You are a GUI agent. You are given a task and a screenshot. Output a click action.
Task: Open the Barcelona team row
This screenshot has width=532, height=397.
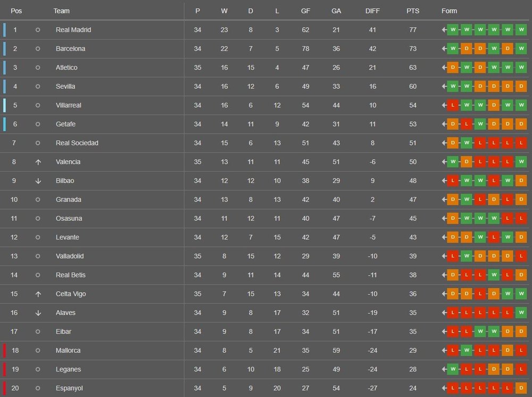tap(266, 48)
